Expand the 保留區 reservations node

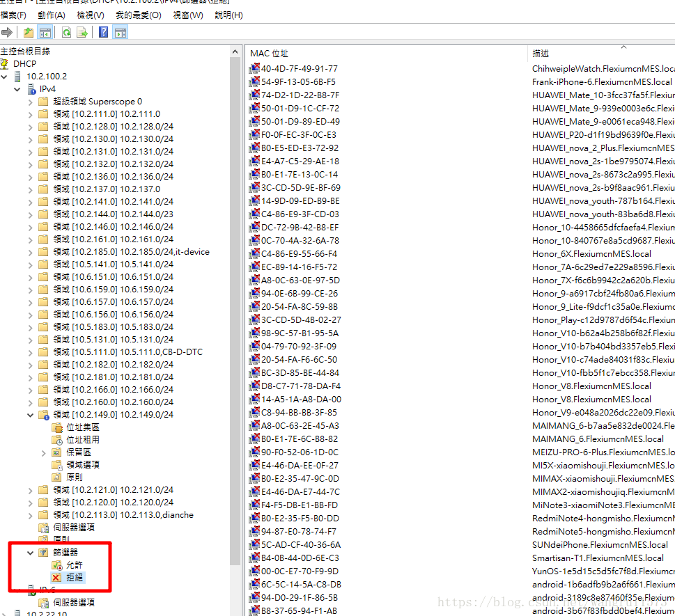pyautogui.click(x=43, y=453)
